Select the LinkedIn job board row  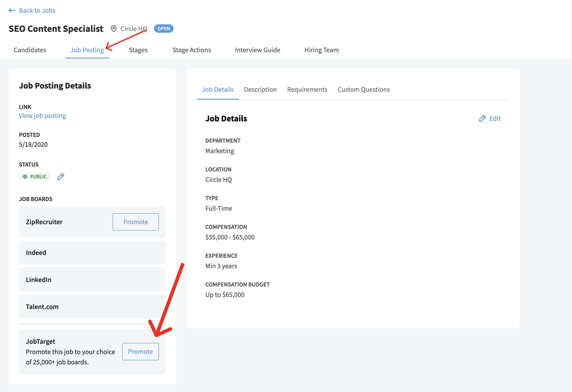92,280
